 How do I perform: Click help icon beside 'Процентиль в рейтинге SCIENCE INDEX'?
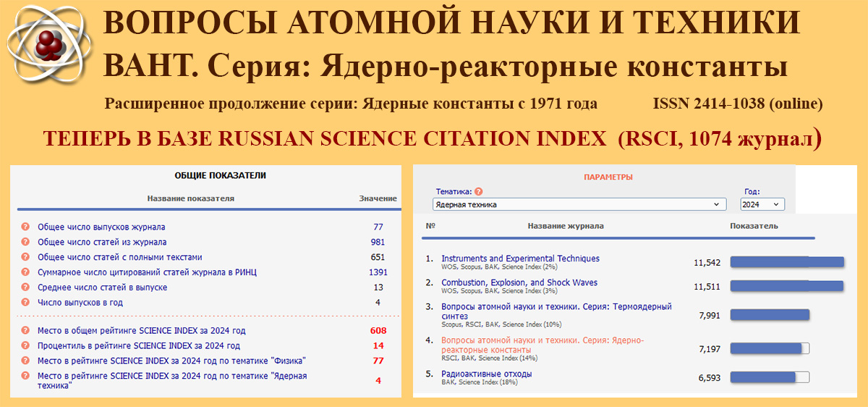pyautogui.click(x=25, y=346)
